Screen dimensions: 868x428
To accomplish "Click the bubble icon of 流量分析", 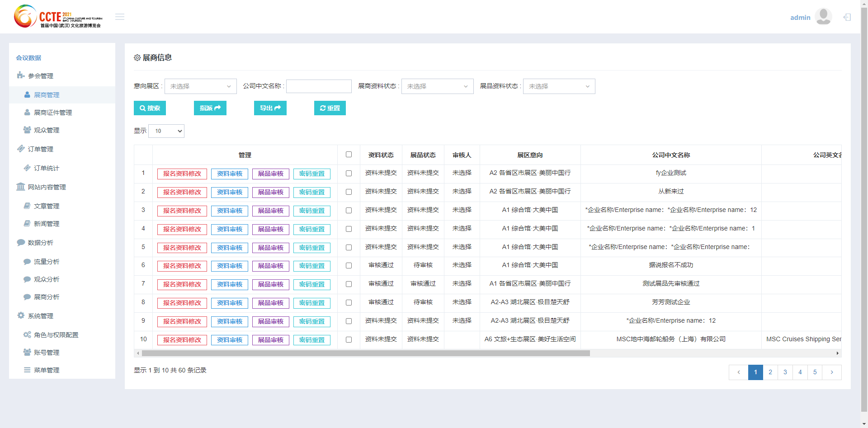I will (x=27, y=261).
